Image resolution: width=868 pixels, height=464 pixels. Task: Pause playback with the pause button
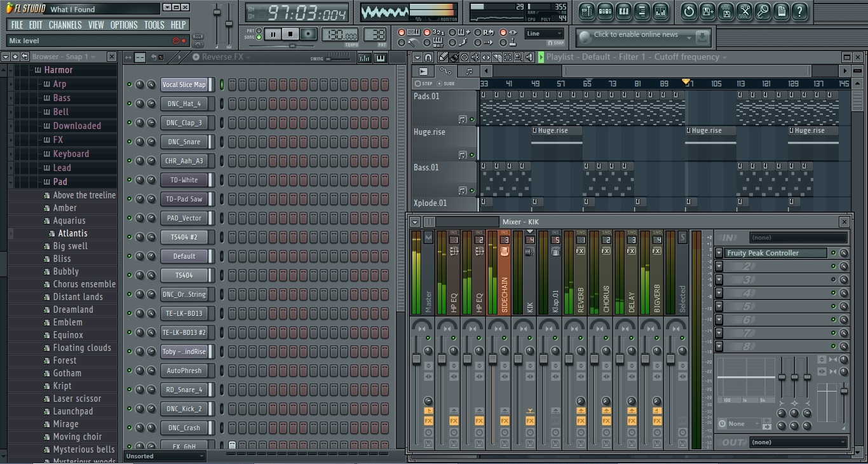pos(273,34)
